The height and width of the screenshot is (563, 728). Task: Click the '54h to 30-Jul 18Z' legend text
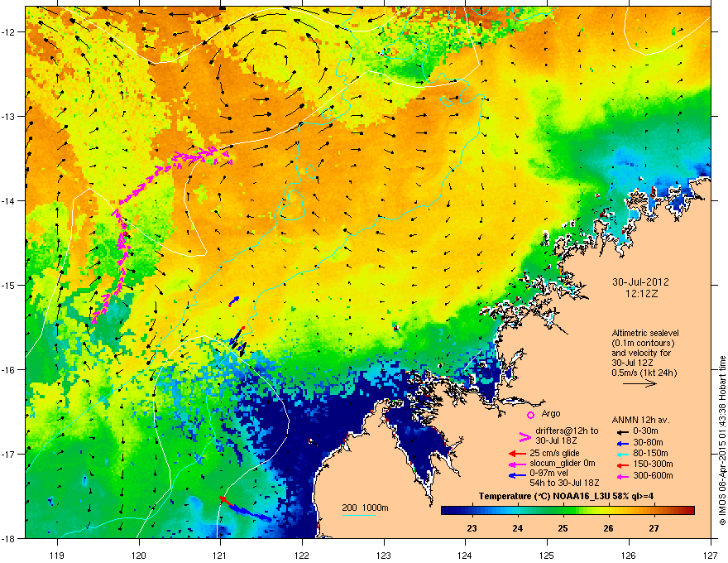pyautogui.click(x=564, y=483)
